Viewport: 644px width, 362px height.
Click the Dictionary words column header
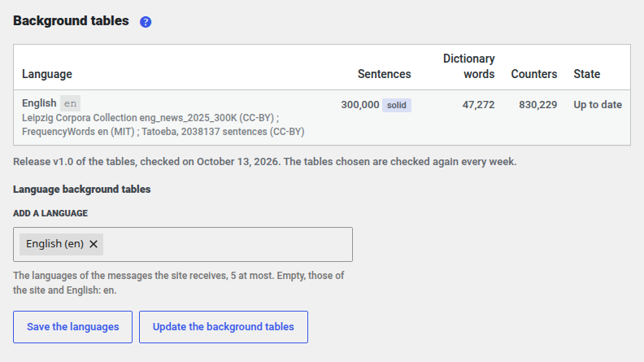point(468,66)
